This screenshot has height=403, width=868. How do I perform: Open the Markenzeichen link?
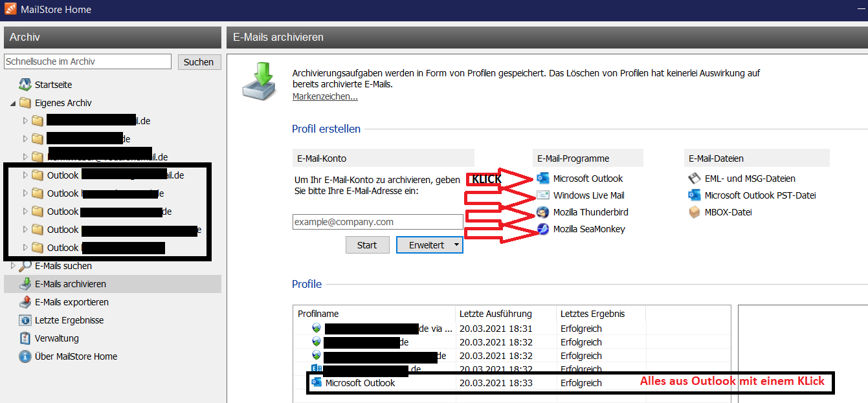[x=325, y=96]
